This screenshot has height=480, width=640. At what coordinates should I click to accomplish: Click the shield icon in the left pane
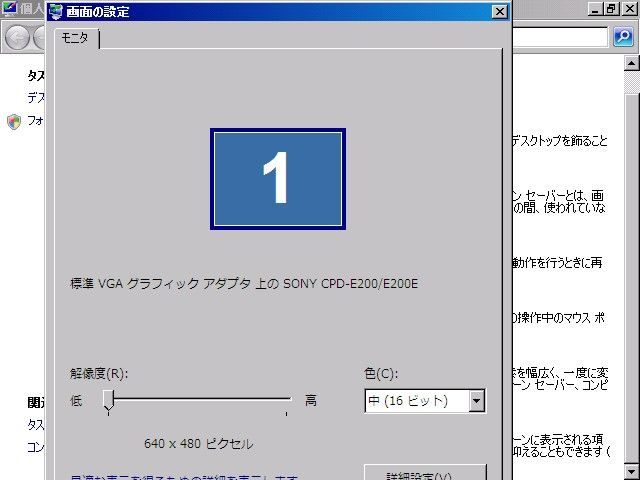click(13, 121)
